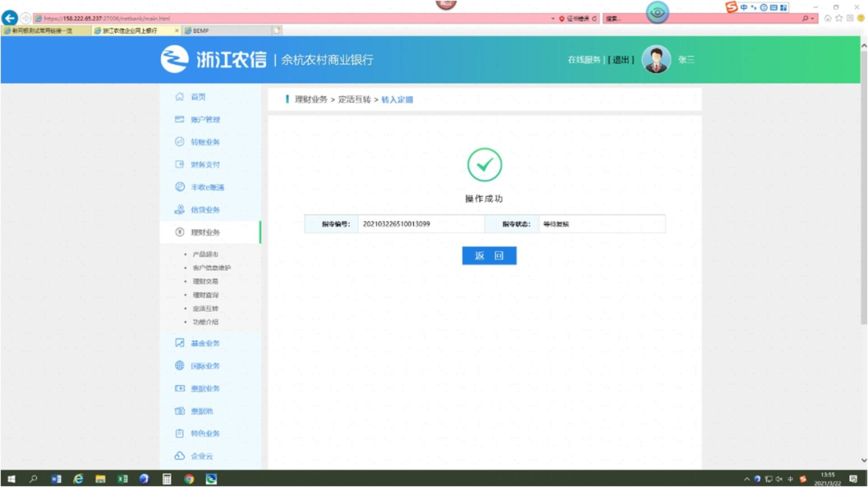Click the user avatar picture

[x=657, y=59]
